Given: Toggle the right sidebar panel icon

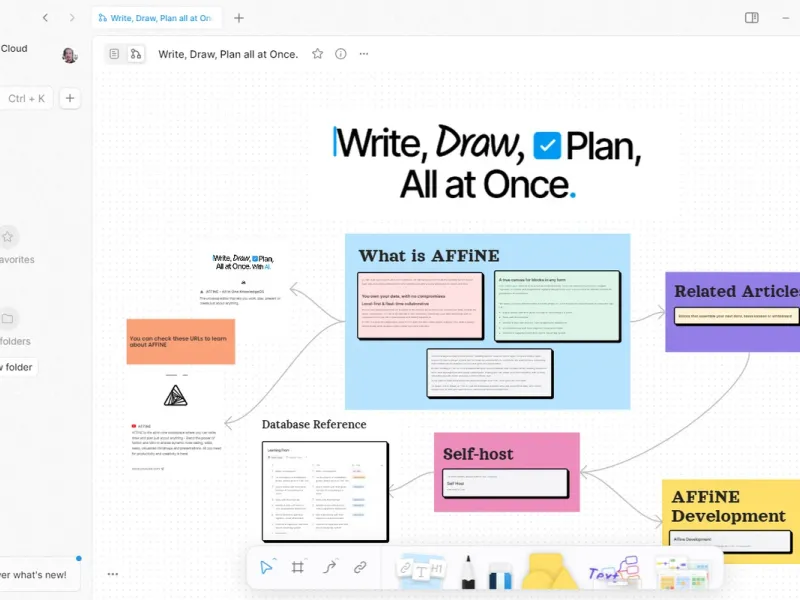Looking at the screenshot, I should coord(752,18).
